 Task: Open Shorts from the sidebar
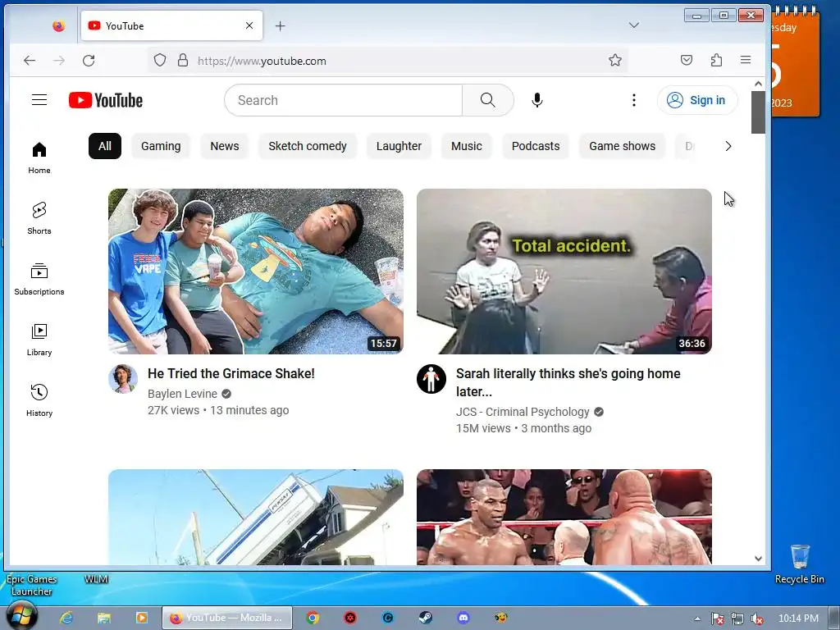coord(39,218)
